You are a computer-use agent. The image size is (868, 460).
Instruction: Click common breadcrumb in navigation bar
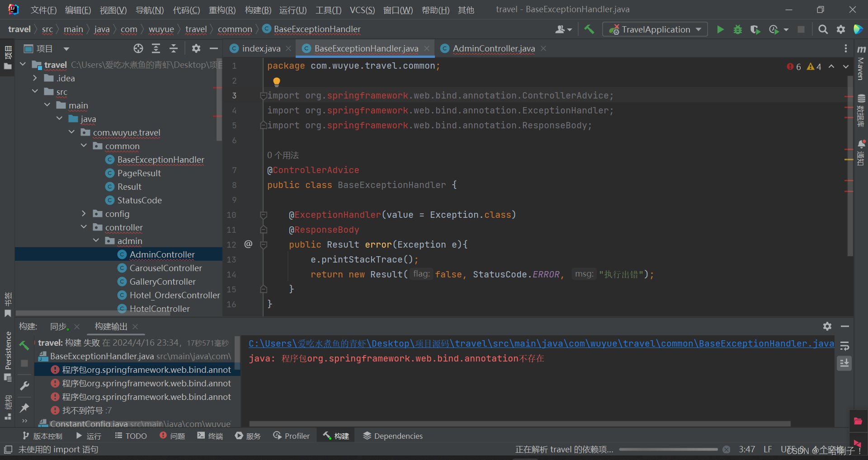[235, 29]
